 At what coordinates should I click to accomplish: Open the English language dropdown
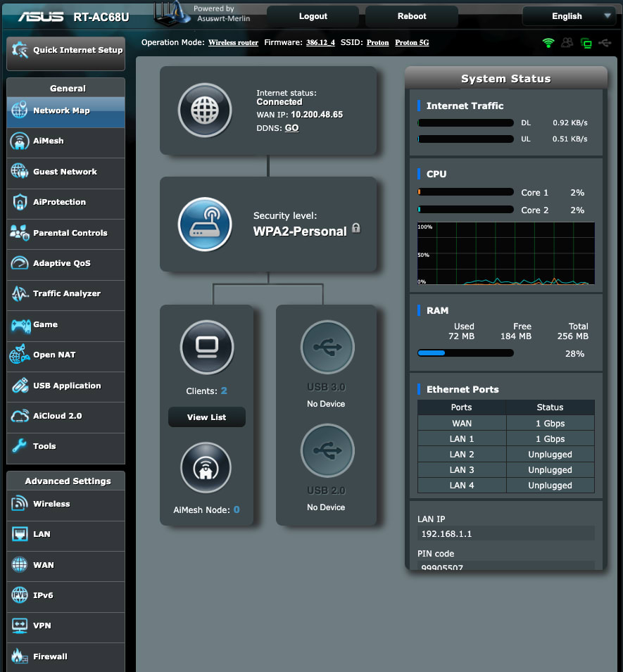click(571, 16)
